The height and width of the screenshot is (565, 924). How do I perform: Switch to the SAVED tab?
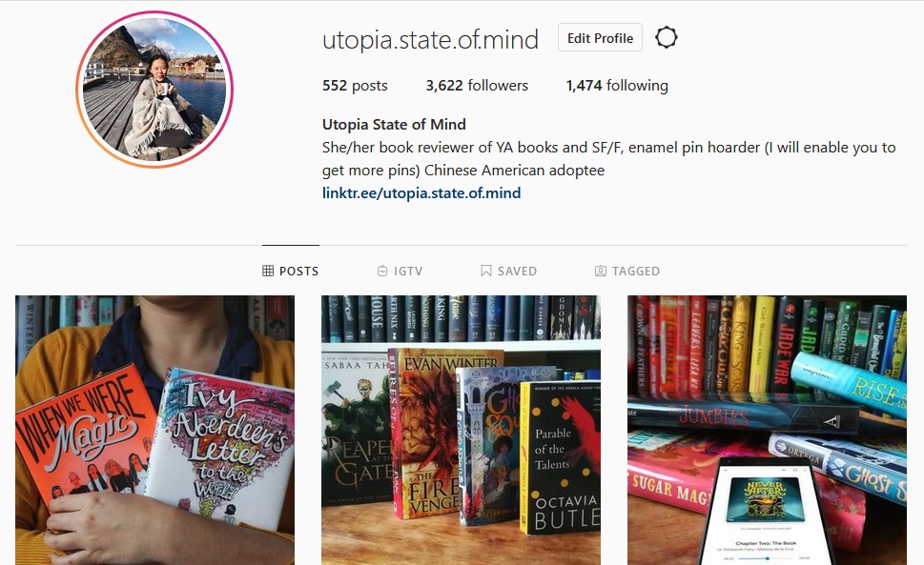pyautogui.click(x=509, y=271)
